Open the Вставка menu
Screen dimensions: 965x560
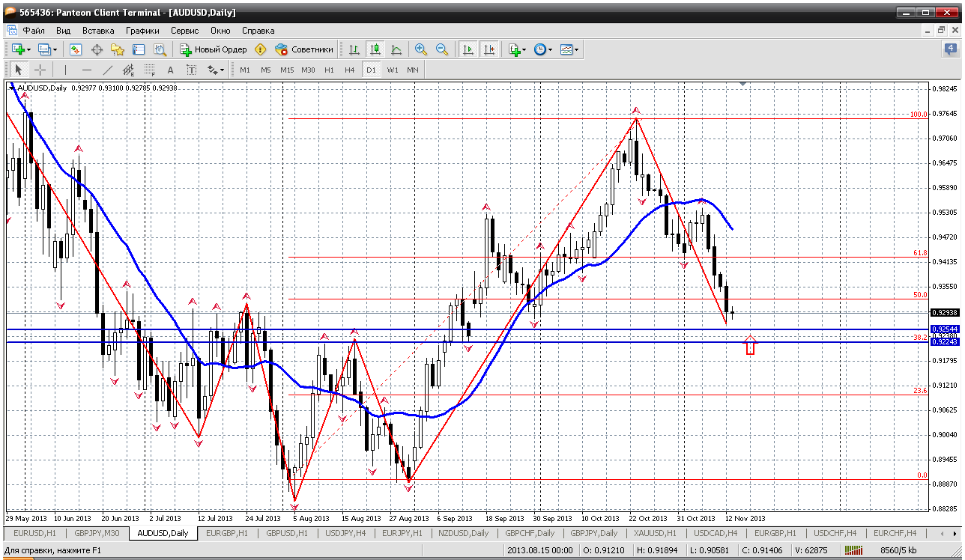coord(98,31)
